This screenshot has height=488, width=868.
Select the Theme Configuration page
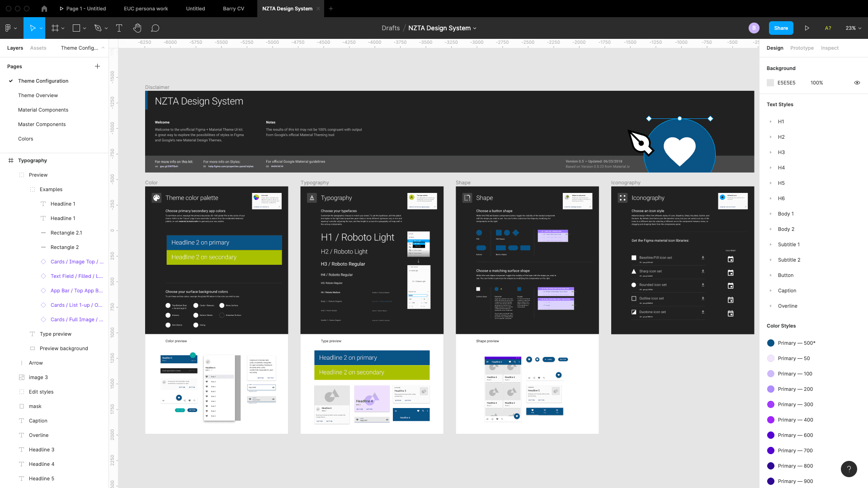coord(43,81)
